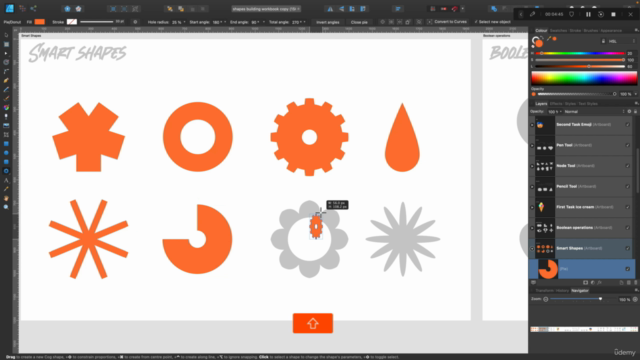Viewport: 640px width, 360px height.
Task: Select the Colour Picker tool
Action: point(6,189)
